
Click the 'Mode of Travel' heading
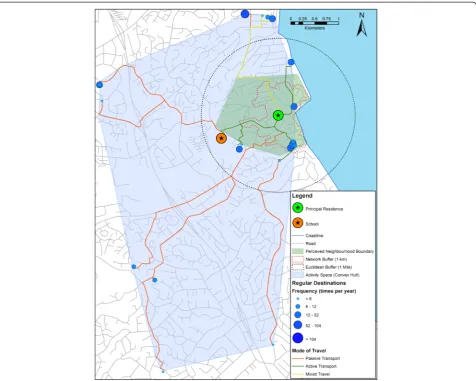pos(309,351)
